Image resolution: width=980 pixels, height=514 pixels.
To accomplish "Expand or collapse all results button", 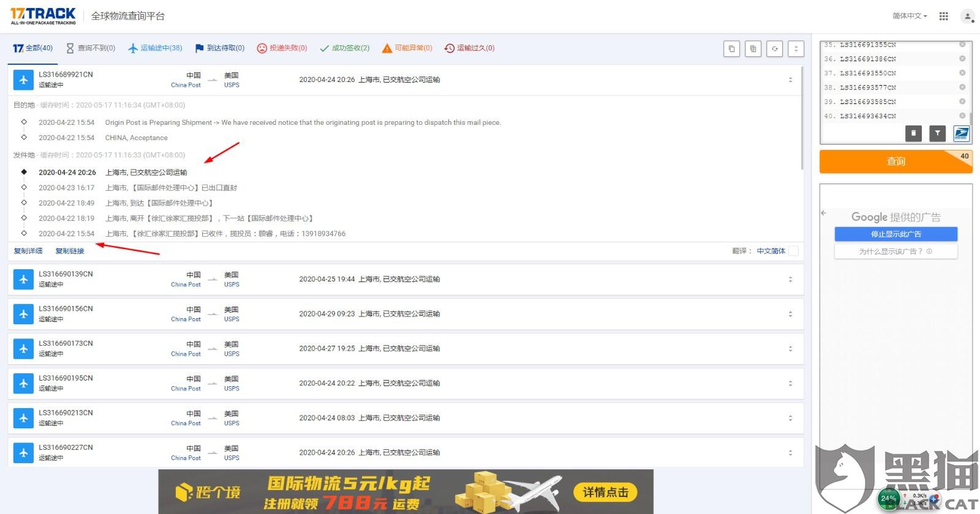I will (x=796, y=49).
